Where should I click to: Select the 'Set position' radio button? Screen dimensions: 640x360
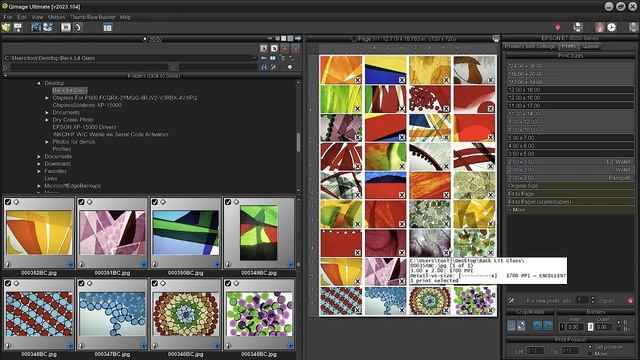(590, 347)
